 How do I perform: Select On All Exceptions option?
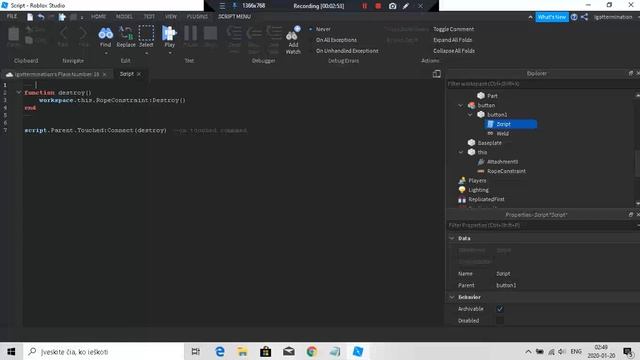[336, 40]
